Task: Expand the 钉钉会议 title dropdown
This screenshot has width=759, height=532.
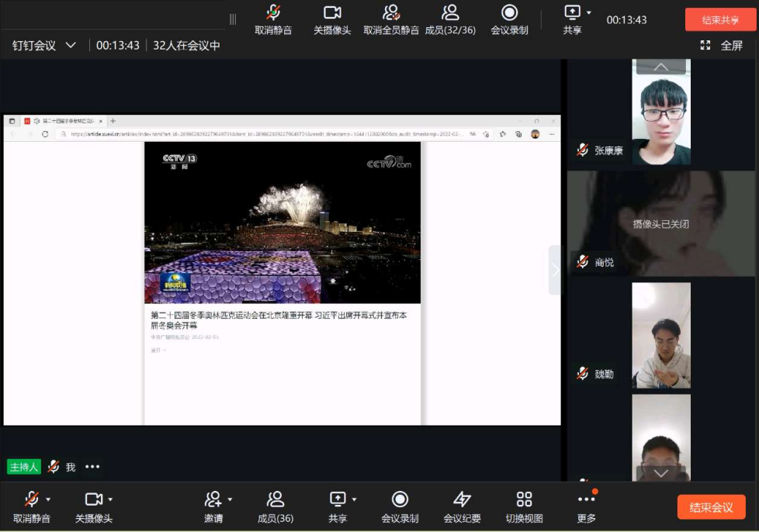Action: (71, 46)
